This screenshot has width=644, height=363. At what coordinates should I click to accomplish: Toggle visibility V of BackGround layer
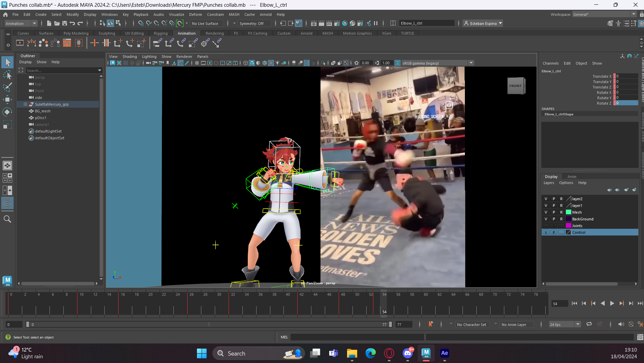546,219
